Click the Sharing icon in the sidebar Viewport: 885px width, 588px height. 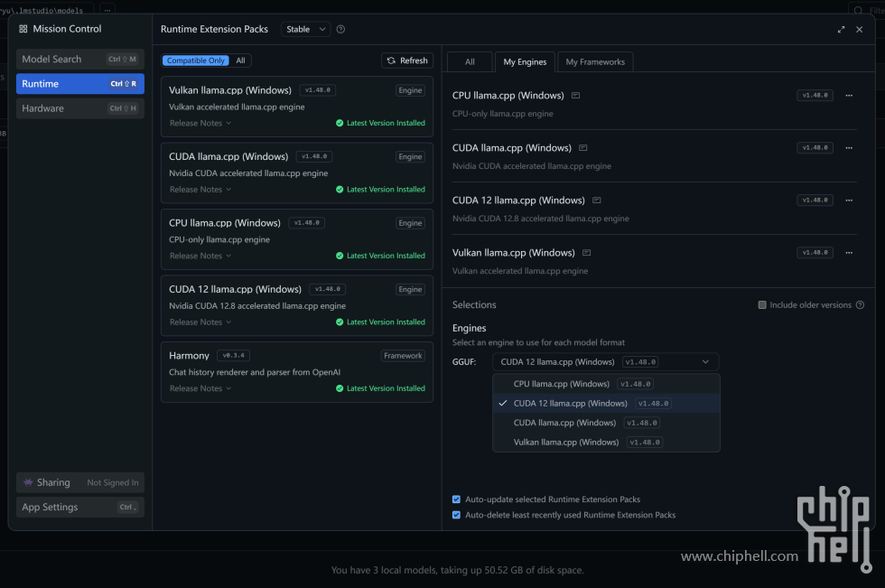[28, 482]
